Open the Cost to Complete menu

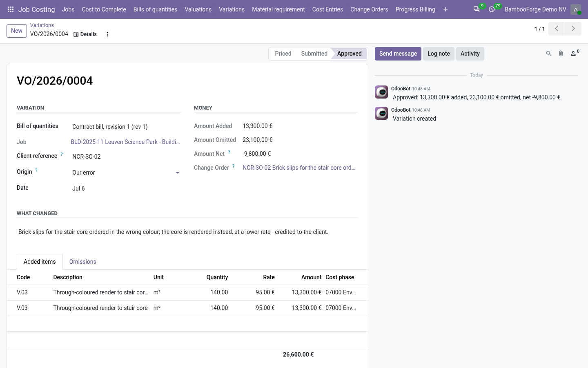pos(104,9)
